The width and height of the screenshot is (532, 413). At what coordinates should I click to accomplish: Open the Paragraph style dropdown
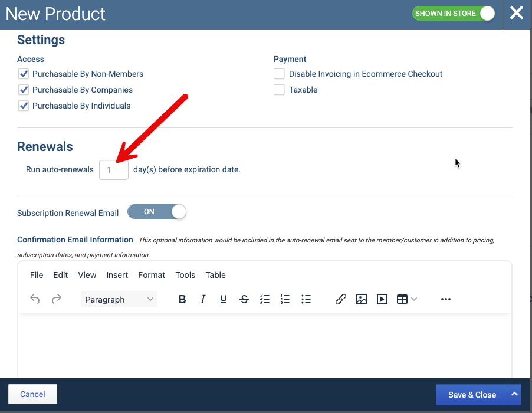tap(119, 299)
